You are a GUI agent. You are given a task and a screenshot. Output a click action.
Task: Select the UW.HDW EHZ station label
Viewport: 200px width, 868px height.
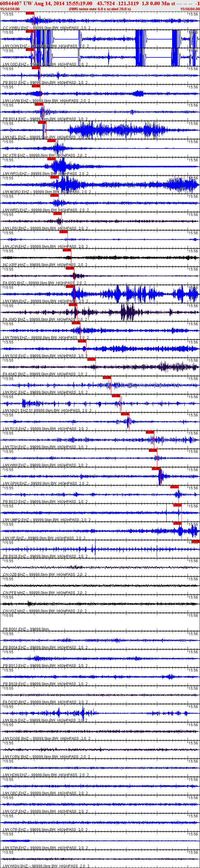coord(46,775)
